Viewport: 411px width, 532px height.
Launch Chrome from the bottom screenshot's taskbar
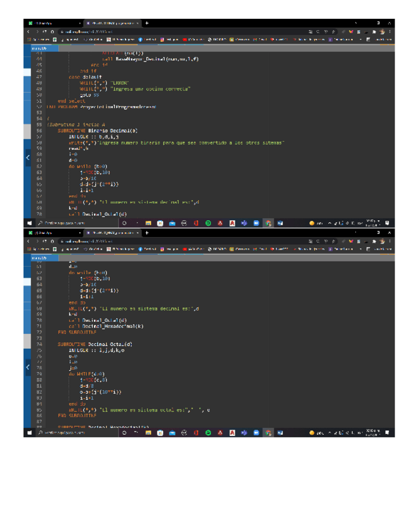tap(268, 432)
